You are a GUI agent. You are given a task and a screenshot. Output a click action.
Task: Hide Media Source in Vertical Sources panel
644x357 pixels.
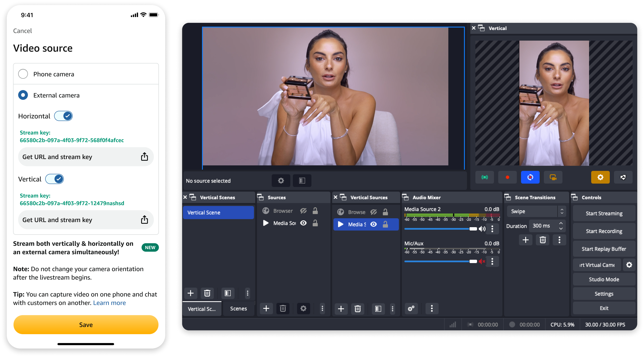point(373,224)
